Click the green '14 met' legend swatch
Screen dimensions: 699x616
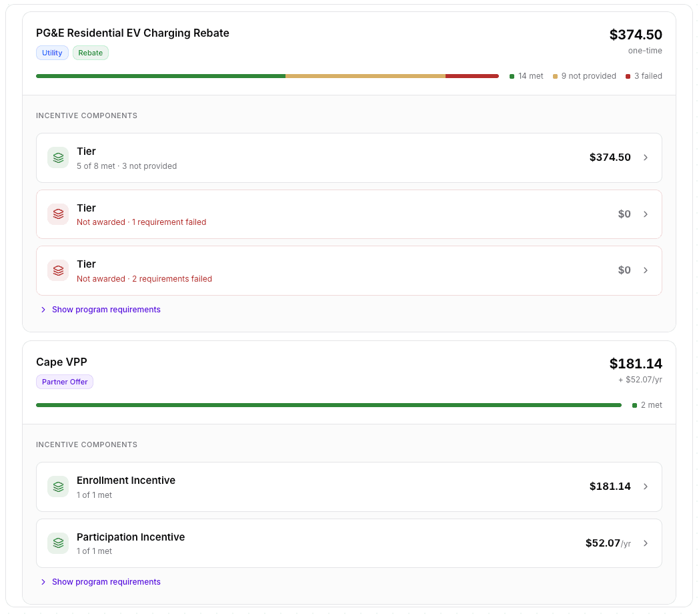[x=512, y=76]
